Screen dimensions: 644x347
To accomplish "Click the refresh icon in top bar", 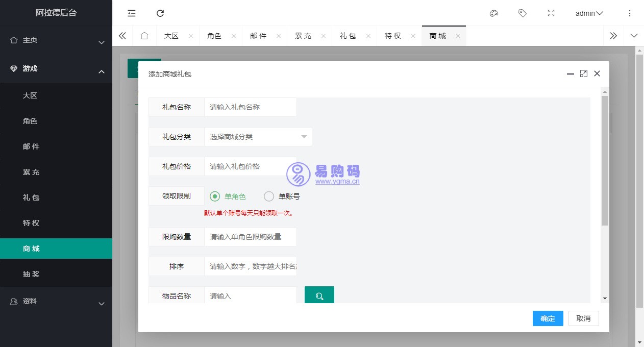I will (x=160, y=13).
